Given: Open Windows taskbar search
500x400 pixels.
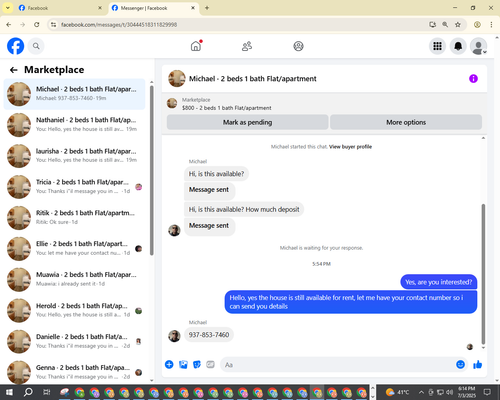Looking at the screenshot, I should click(28, 392).
